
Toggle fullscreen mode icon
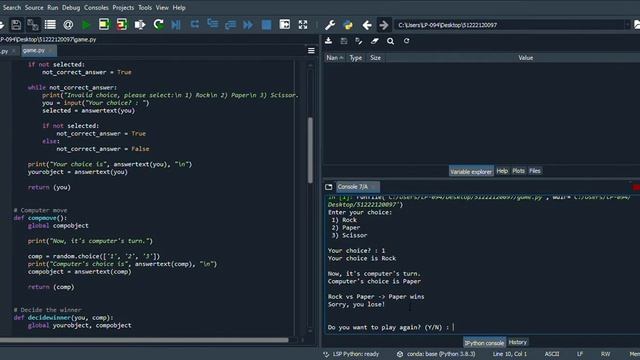click(x=303, y=25)
